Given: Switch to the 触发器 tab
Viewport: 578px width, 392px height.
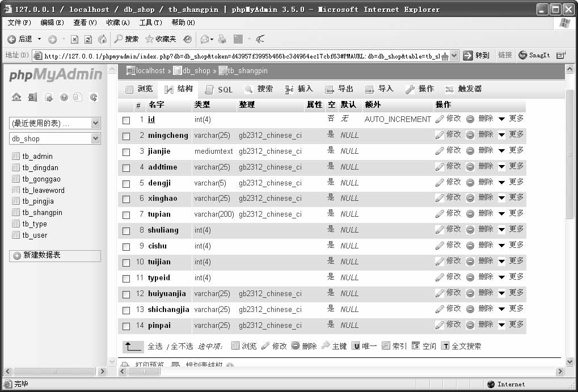Looking at the screenshot, I should [463, 89].
